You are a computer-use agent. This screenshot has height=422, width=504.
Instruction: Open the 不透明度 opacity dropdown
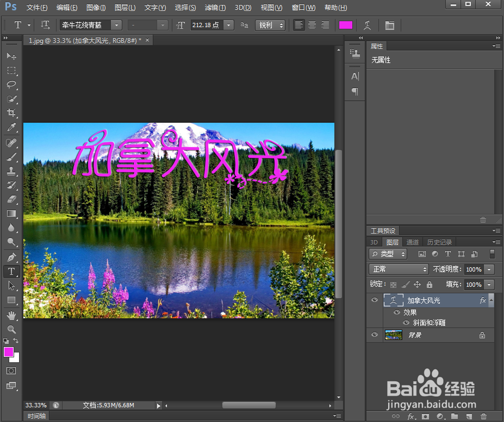point(489,269)
